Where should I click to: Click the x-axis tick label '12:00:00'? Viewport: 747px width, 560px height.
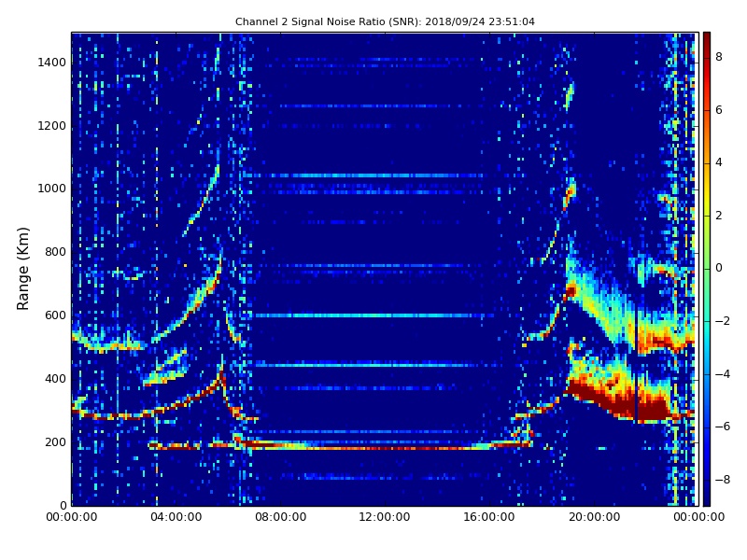click(385, 517)
